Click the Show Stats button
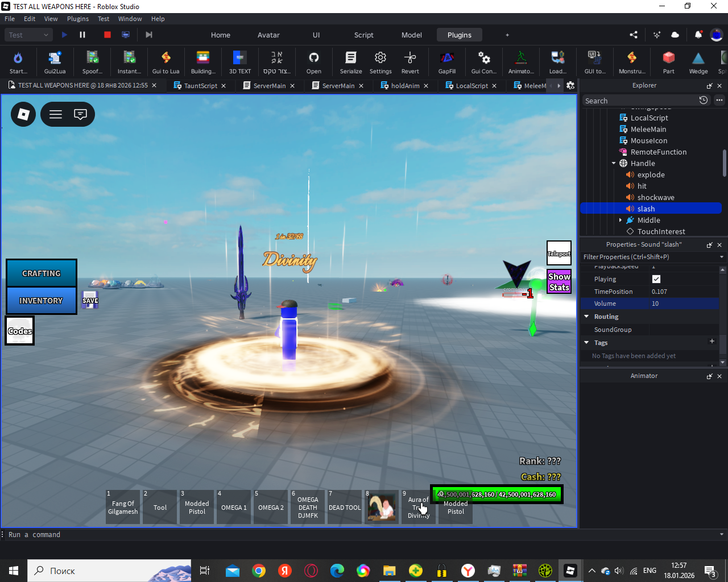Image resolution: width=728 pixels, height=582 pixels. tap(559, 282)
